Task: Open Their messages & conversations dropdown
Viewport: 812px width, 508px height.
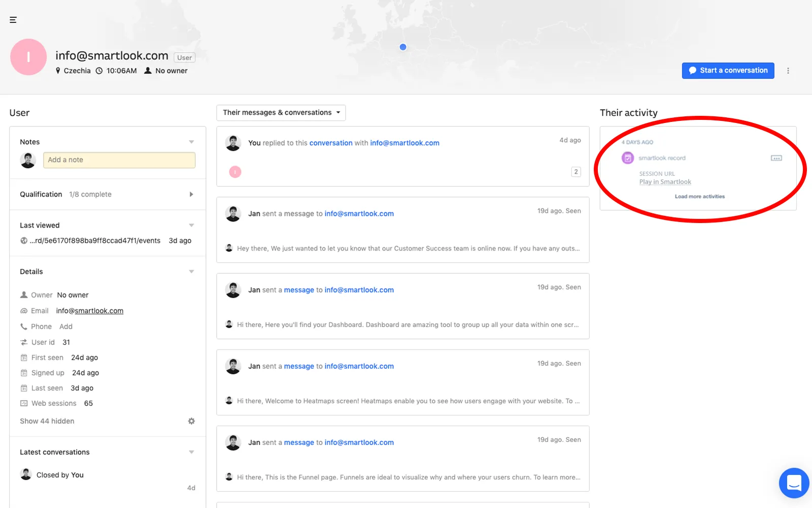Action: 281,113
